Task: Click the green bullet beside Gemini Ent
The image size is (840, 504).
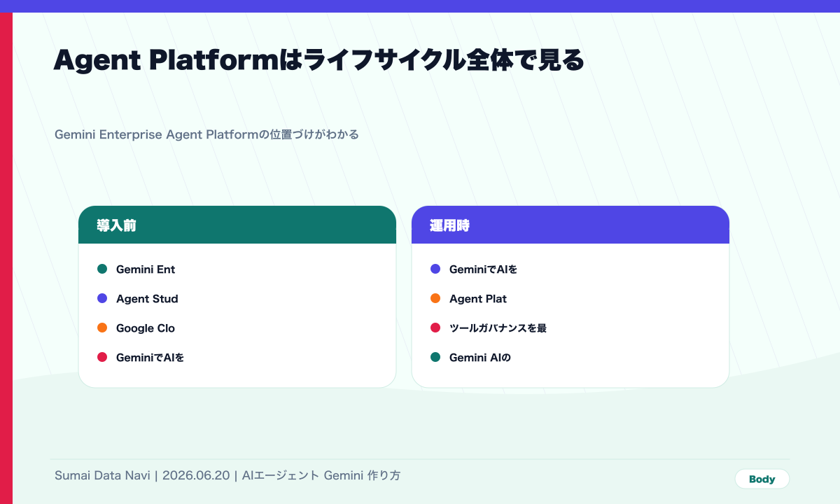Action: point(102,269)
